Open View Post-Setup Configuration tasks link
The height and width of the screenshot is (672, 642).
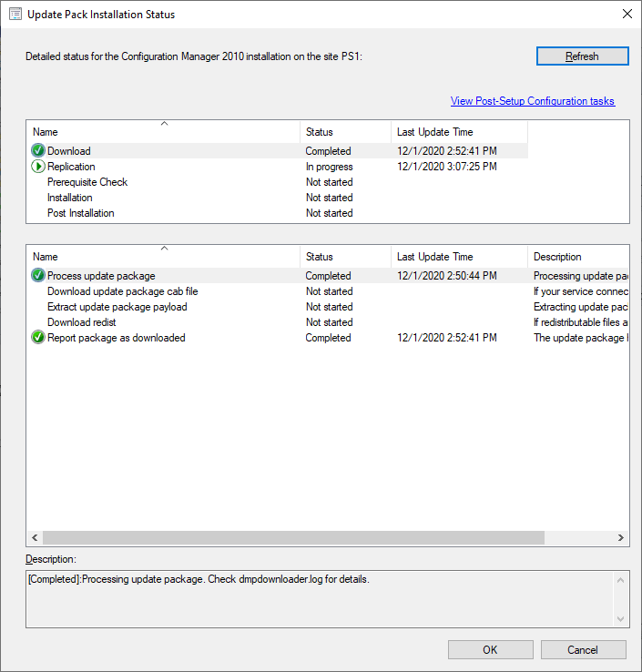(x=532, y=101)
